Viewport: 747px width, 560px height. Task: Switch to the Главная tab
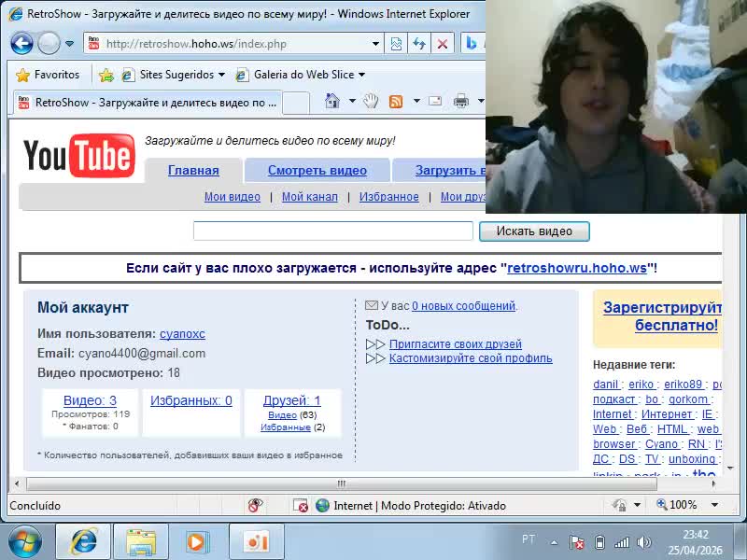pos(193,170)
